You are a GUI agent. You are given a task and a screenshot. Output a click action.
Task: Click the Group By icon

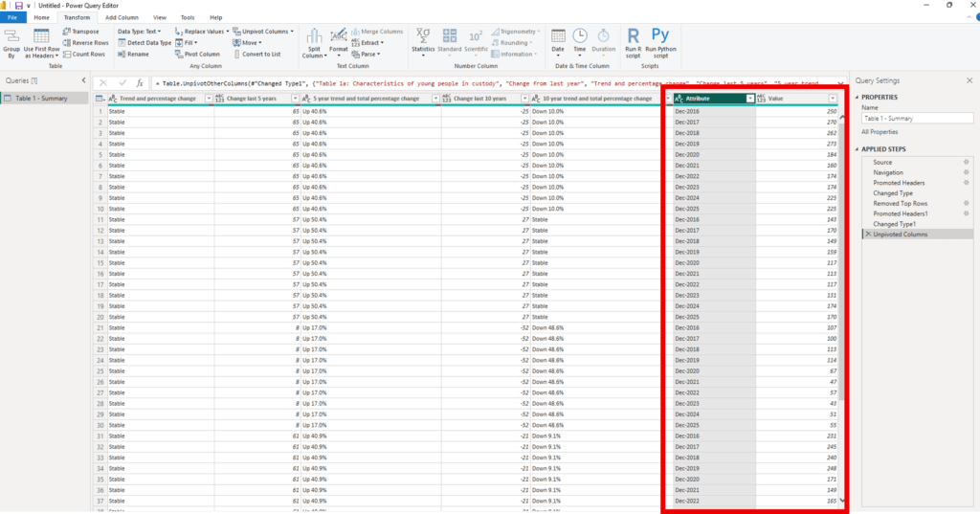click(11, 36)
